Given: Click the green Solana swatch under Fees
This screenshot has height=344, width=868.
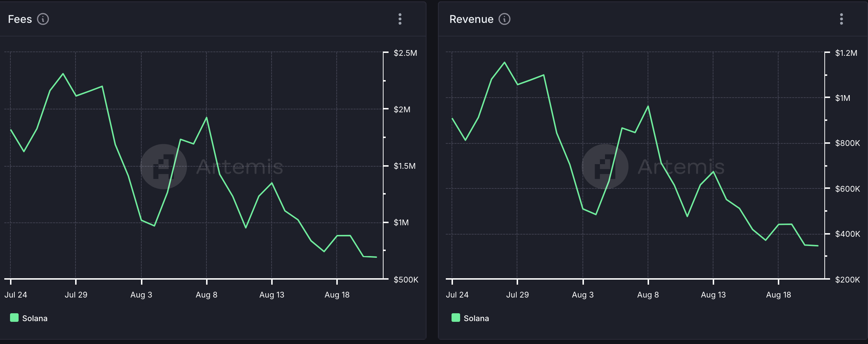Looking at the screenshot, I should click(x=14, y=318).
